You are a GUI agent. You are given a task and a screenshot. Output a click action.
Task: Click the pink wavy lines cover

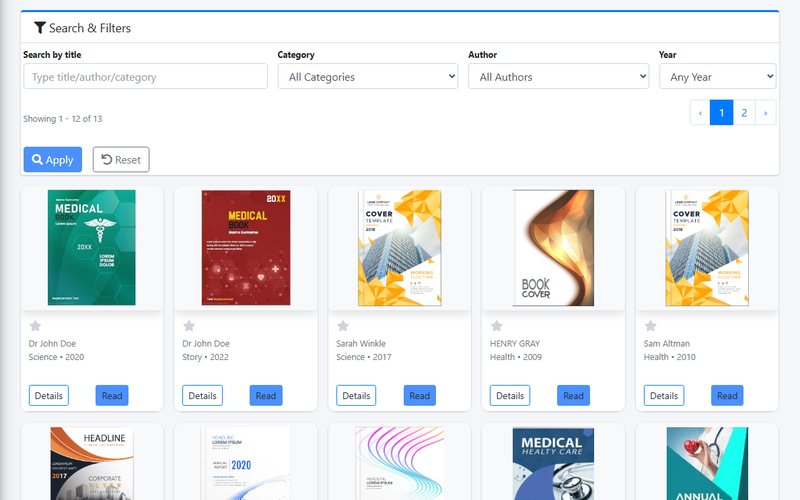click(x=399, y=463)
